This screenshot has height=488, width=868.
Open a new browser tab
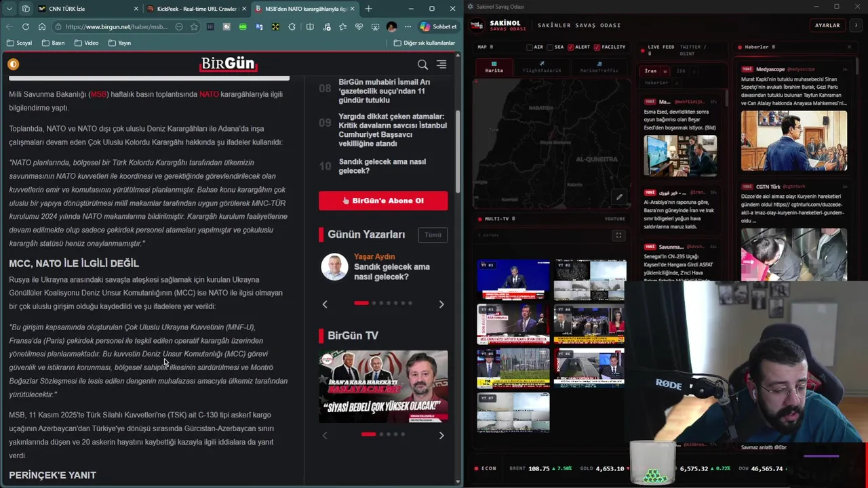click(368, 9)
